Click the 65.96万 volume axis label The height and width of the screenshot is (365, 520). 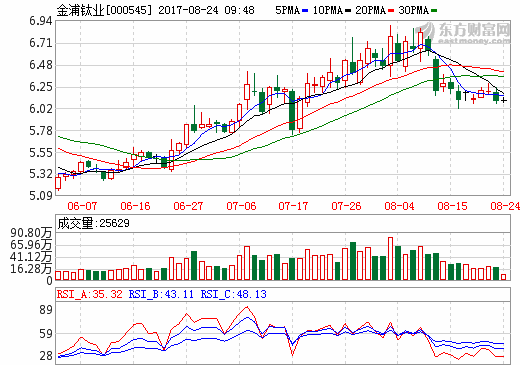coord(31,245)
